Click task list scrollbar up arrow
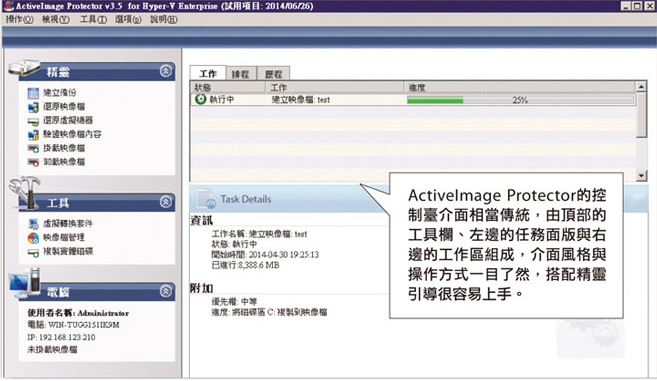 (x=641, y=87)
